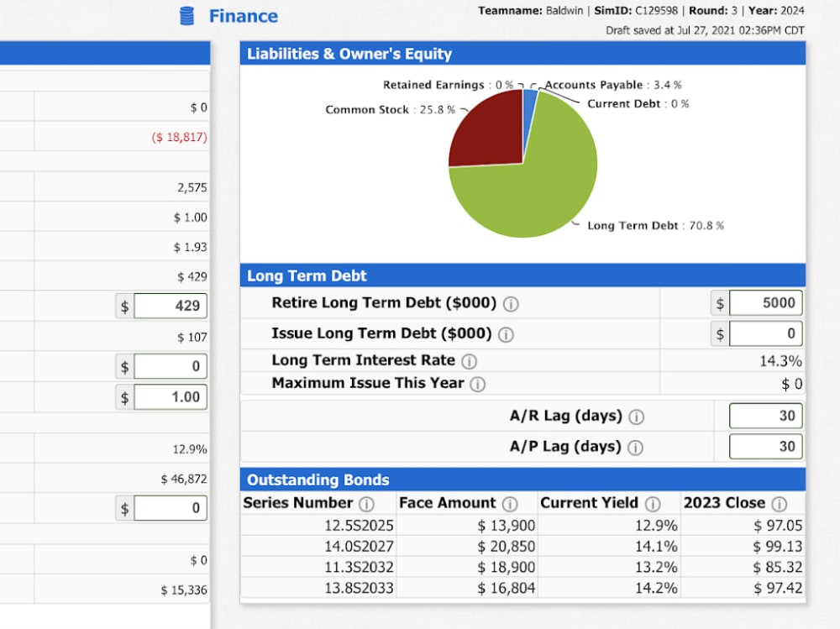Click the Liabilities & Owner's Equity header
Screen dimensions: 840x629
coord(522,54)
